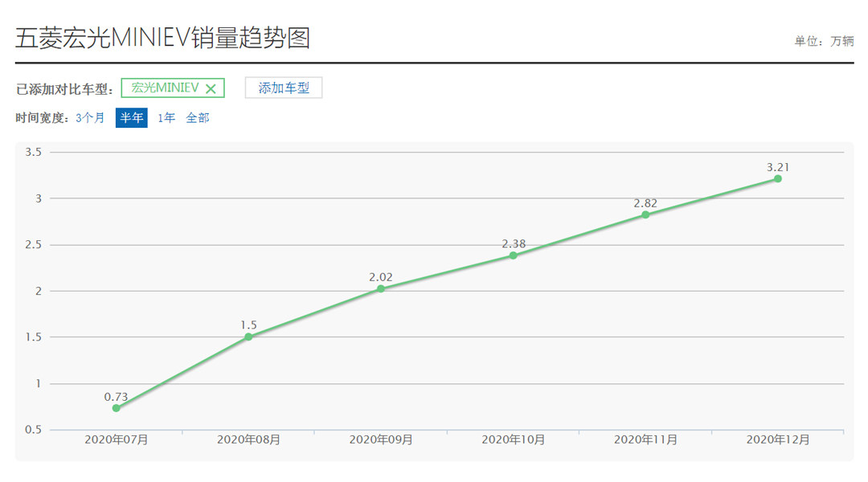Set time range to 1年
Viewport: 868px width, 482px height.
point(166,118)
